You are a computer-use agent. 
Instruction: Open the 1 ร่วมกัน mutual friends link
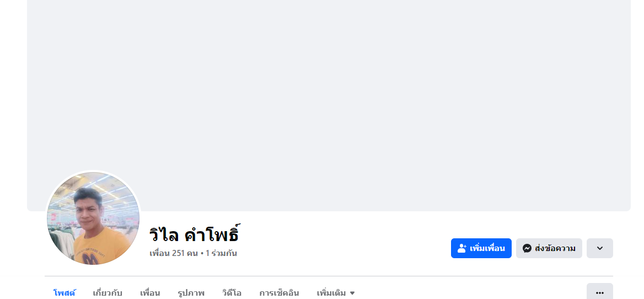point(222,253)
